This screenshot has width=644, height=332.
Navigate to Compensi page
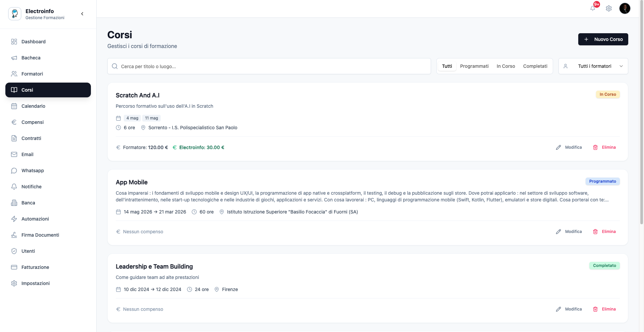coord(48,122)
